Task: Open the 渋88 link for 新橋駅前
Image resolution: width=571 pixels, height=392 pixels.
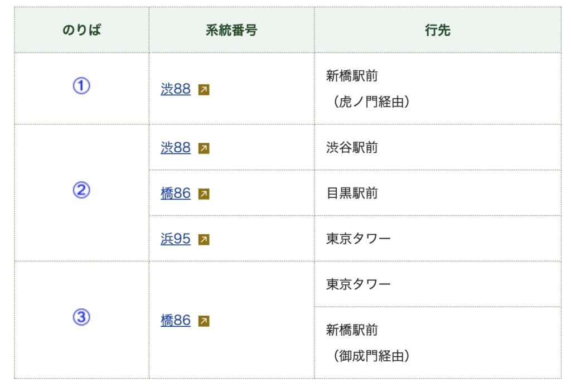Action: click(176, 89)
